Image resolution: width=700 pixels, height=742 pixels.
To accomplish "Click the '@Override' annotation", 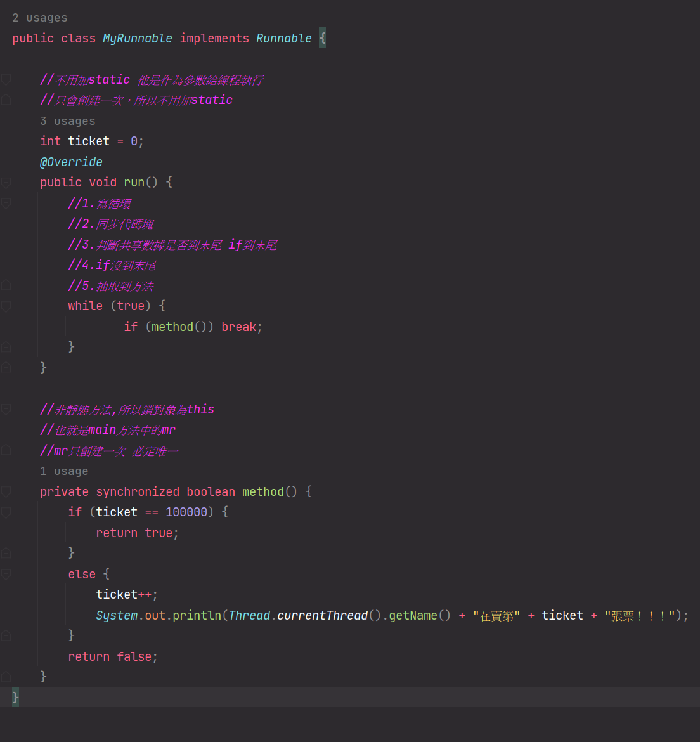I will (71, 162).
